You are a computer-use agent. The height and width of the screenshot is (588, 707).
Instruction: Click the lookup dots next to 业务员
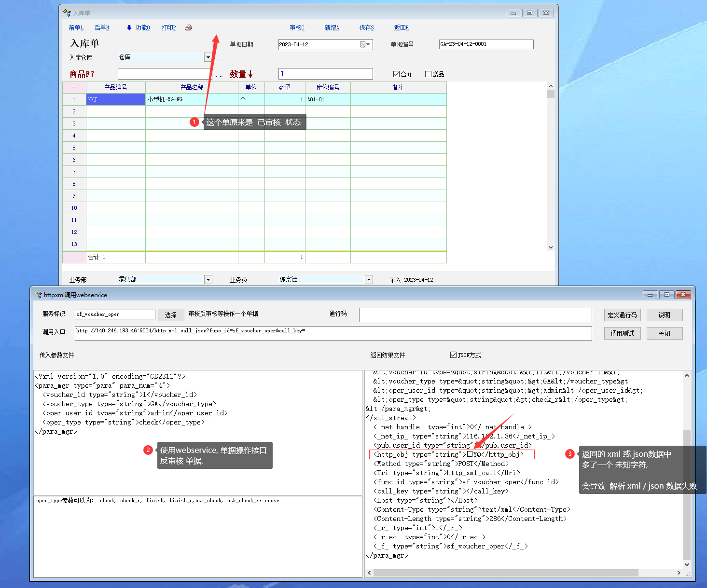click(379, 280)
